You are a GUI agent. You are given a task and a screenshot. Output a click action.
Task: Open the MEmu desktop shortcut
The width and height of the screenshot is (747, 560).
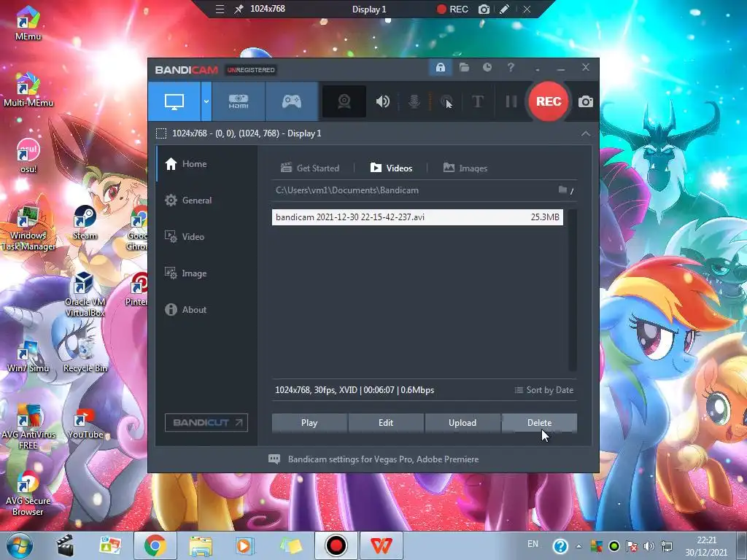click(x=28, y=23)
